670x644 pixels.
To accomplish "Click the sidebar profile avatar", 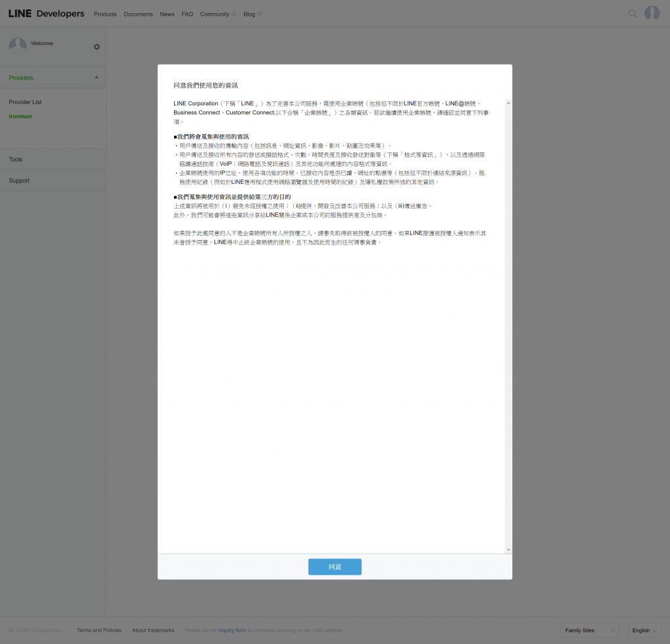I will pyautogui.click(x=18, y=45).
